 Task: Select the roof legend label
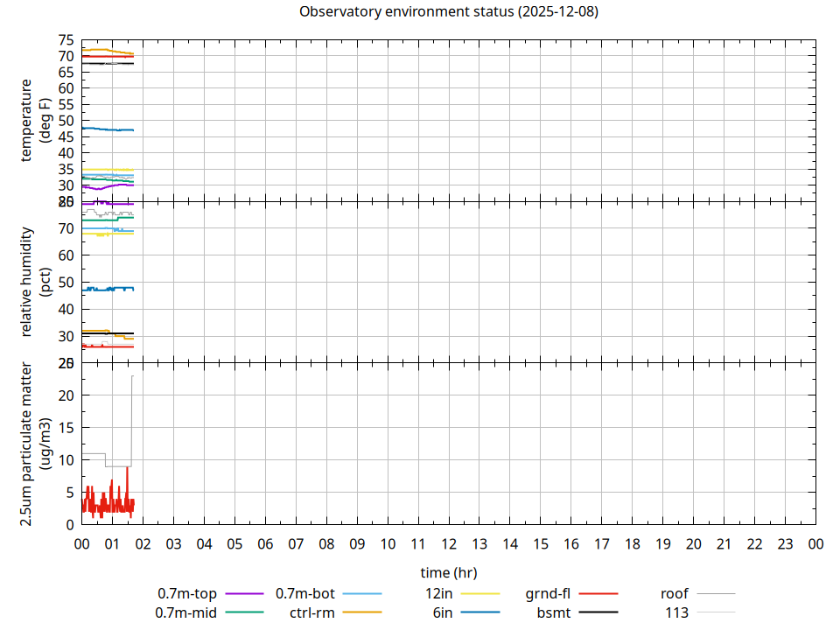point(674,593)
